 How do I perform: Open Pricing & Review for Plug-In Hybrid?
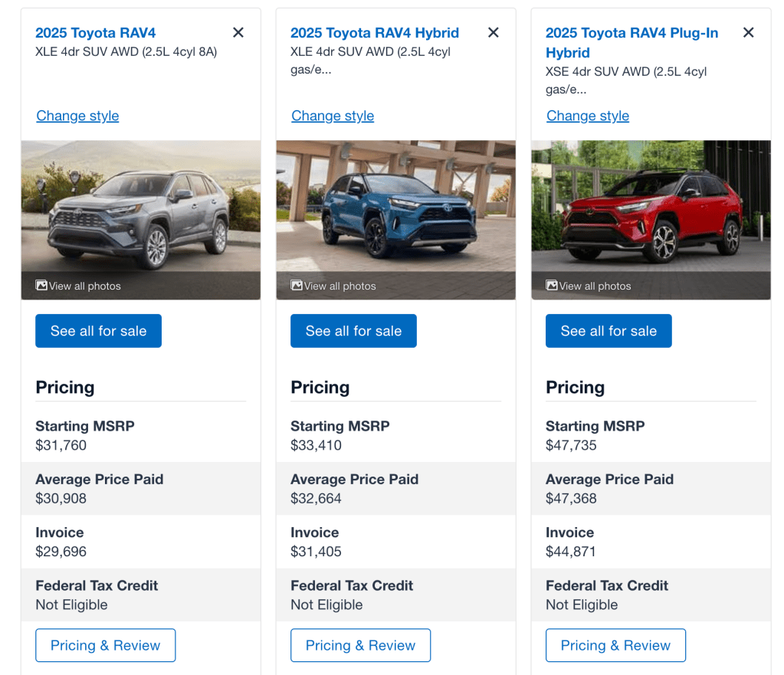click(615, 645)
